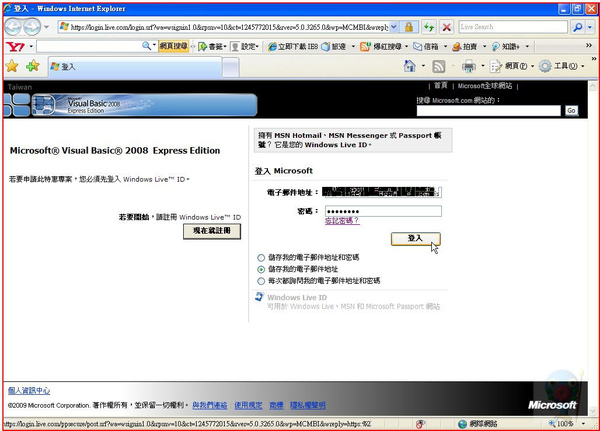Select 儲存我的電子郵件地址和密碼 radio option
This screenshot has width=600, height=431.
(x=261, y=258)
